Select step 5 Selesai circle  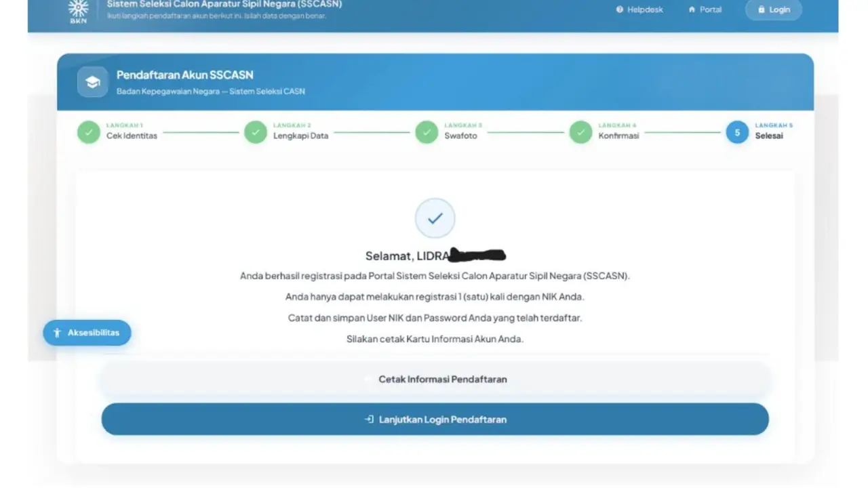coord(737,132)
